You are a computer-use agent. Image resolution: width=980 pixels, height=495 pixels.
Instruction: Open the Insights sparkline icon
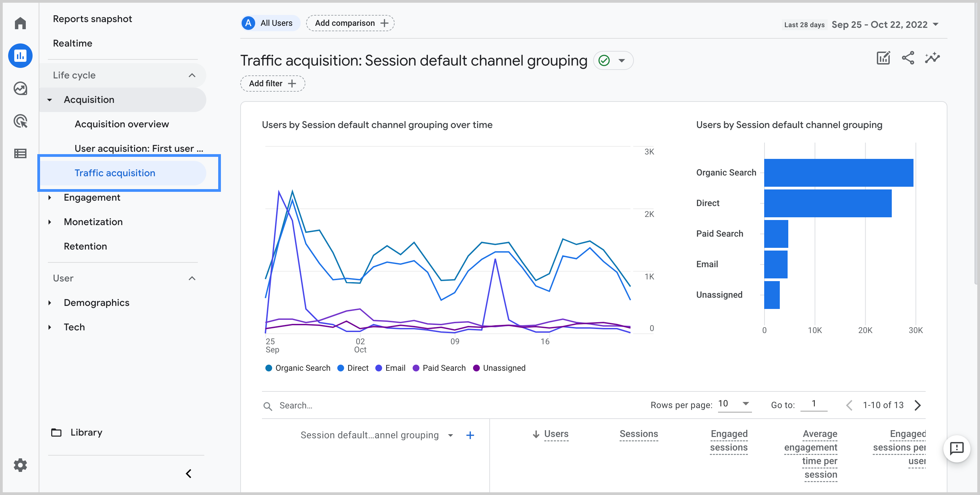932,58
